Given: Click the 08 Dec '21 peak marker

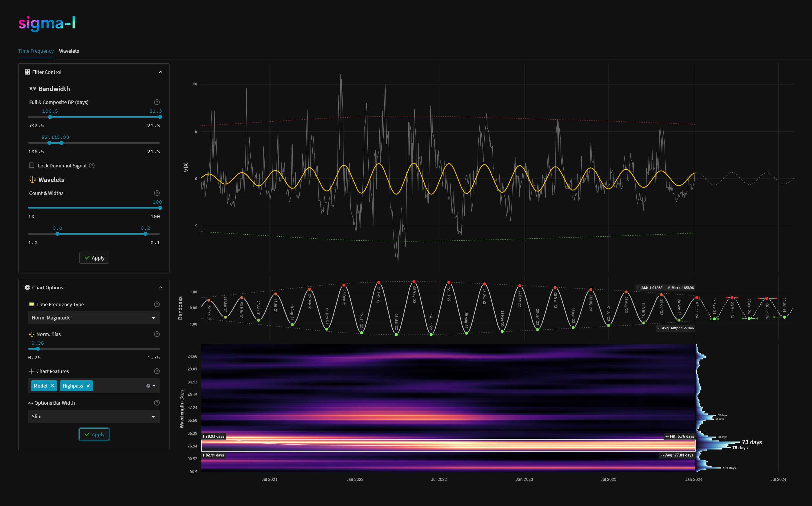Looking at the screenshot, I should 344,285.
